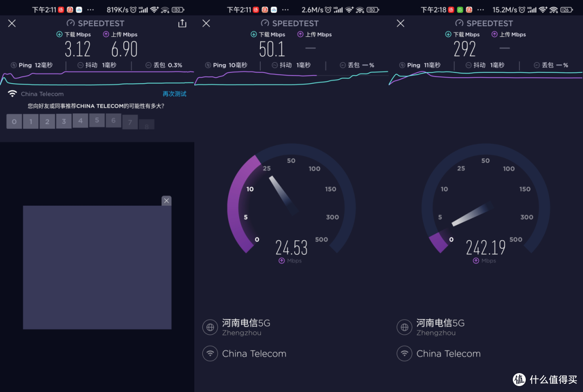Tap packet loss 丢包 icon in right screen
Screen dimensions: 583x392
tap(537, 65)
